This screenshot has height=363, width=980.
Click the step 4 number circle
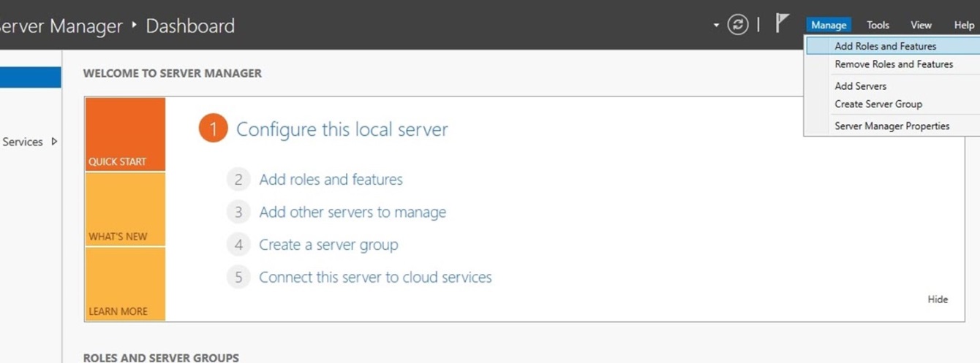click(x=238, y=245)
